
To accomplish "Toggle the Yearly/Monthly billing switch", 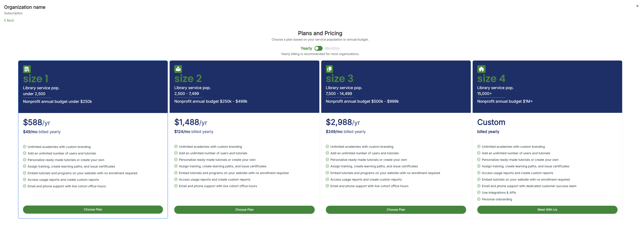I will (318, 48).
